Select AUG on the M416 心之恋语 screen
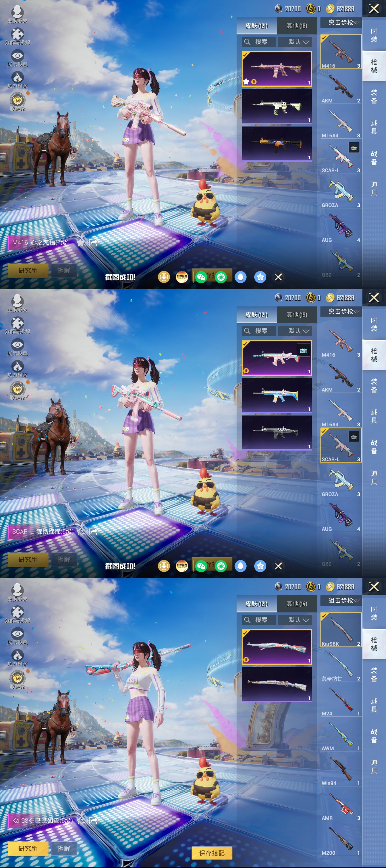The width and height of the screenshot is (386, 868). [341, 226]
